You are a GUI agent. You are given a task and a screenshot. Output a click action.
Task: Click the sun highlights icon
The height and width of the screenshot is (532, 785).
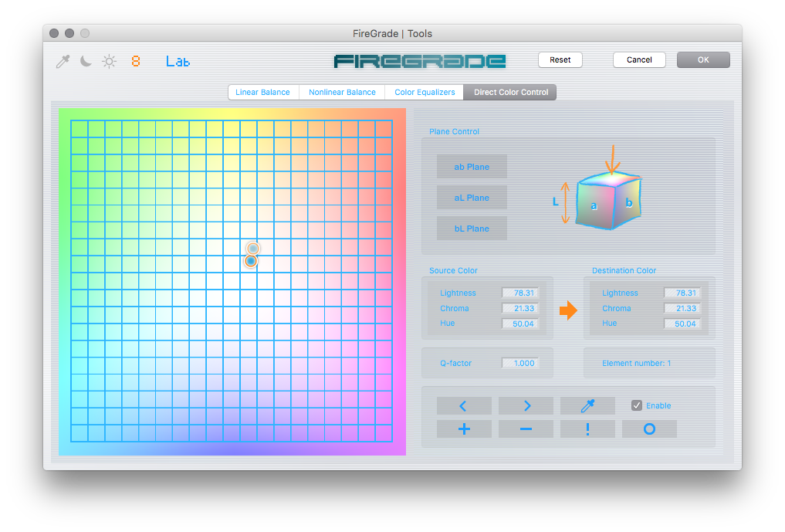point(109,62)
